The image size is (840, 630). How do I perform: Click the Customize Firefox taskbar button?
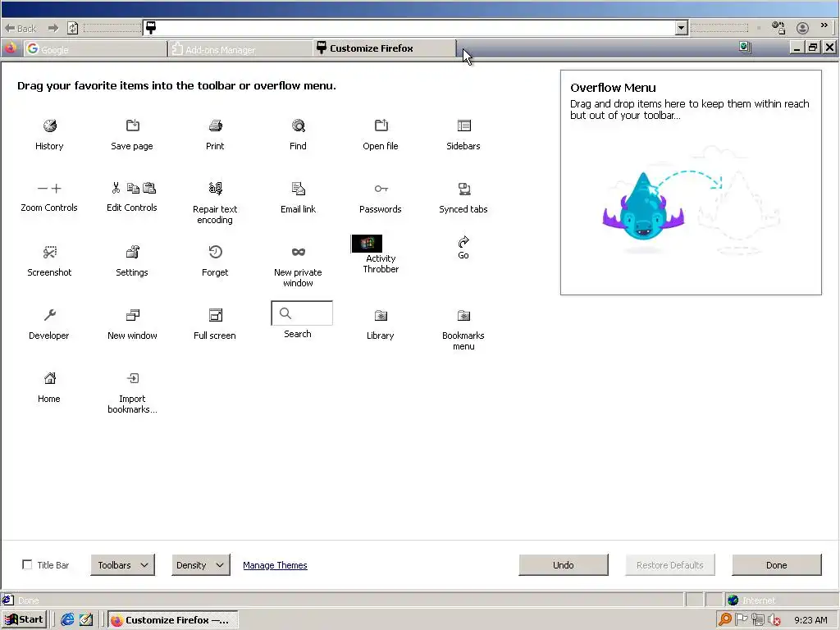pos(172,620)
